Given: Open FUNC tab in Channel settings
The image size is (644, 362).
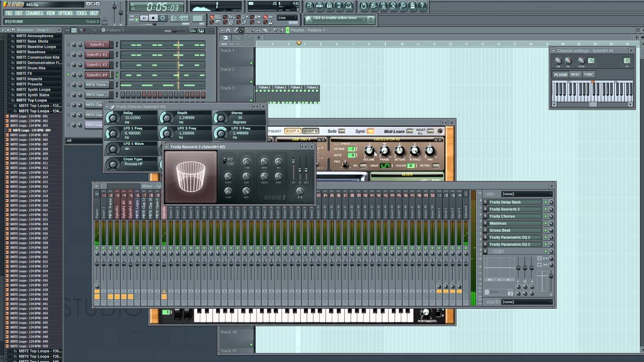Looking at the screenshot, I should pyautogui.click(x=589, y=74).
